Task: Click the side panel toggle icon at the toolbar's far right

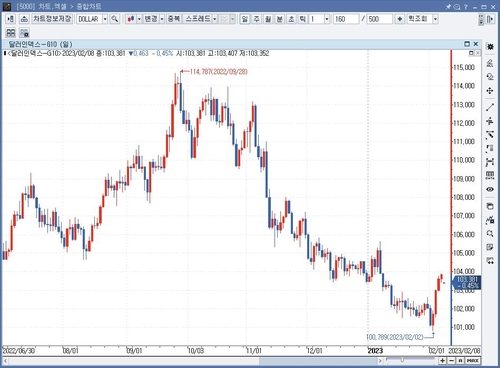Action: point(490,19)
